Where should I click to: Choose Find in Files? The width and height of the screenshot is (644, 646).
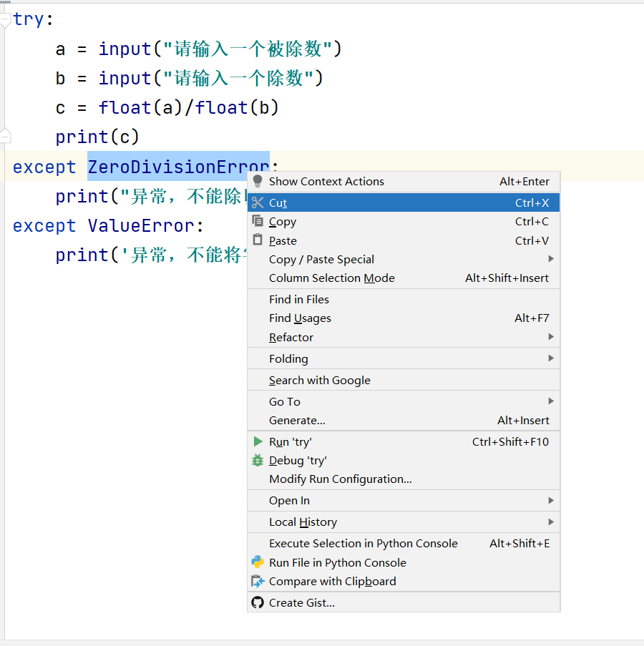click(x=404, y=300)
